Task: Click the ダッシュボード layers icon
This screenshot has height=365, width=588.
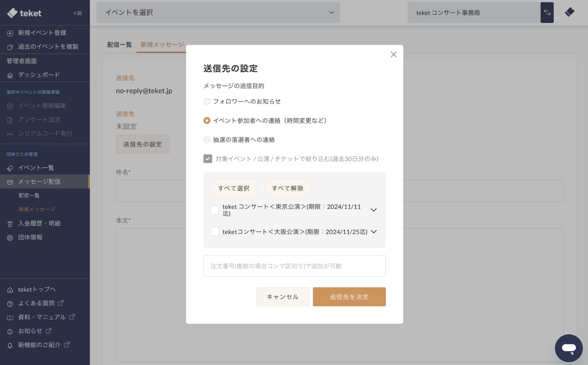Action: [x=10, y=75]
